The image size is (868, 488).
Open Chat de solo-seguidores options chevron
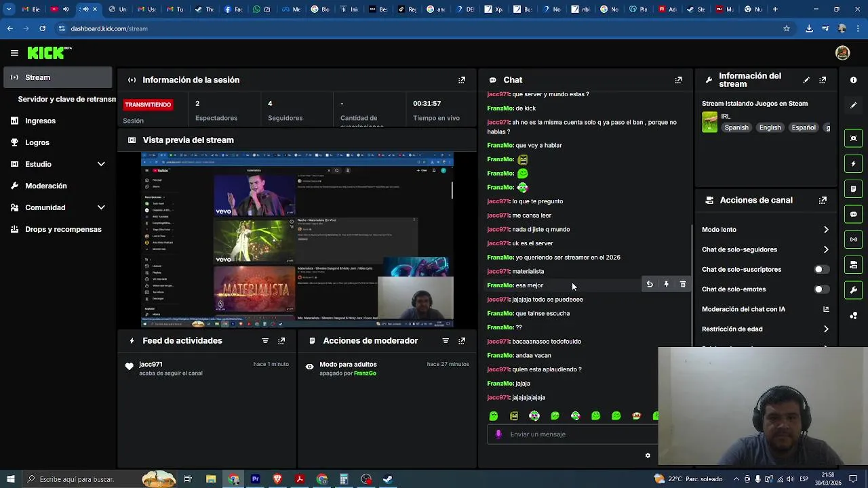826,249
